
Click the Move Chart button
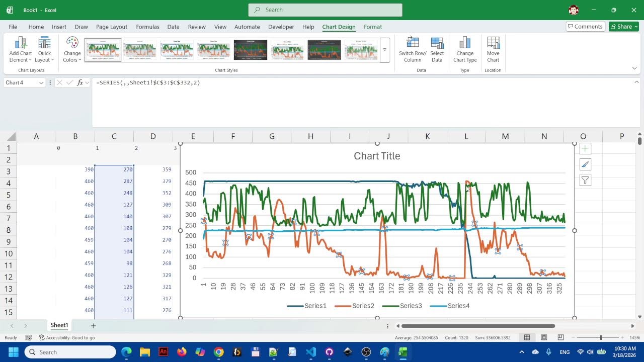coord(493,50)
